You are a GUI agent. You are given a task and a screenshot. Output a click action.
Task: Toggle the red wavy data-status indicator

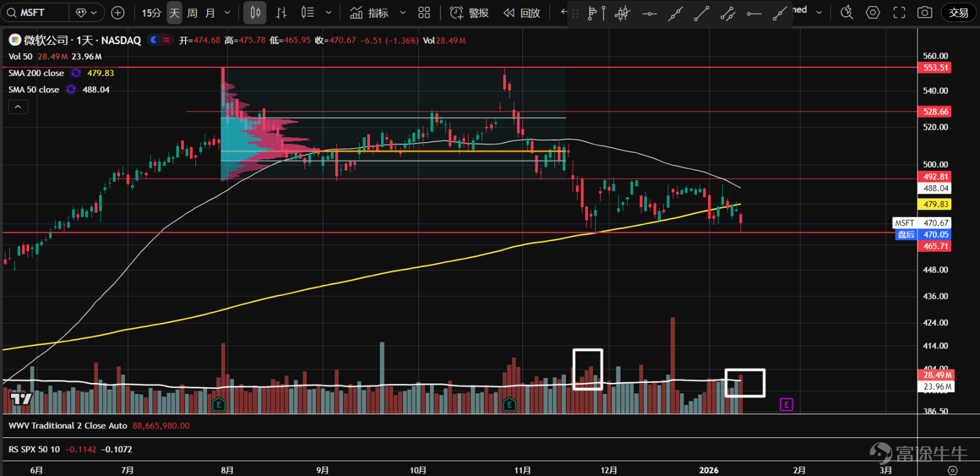point(166,40)
